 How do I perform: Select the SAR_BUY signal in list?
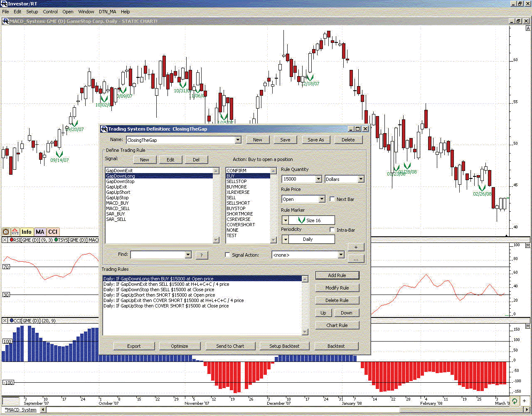[x=115, y=214]
